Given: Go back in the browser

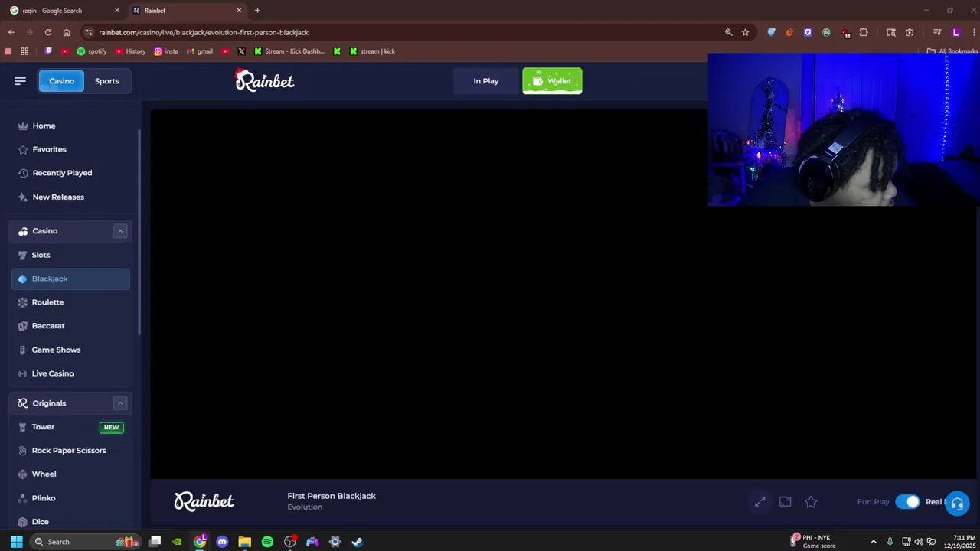Looking at the screenshot, I should (11, 32).
